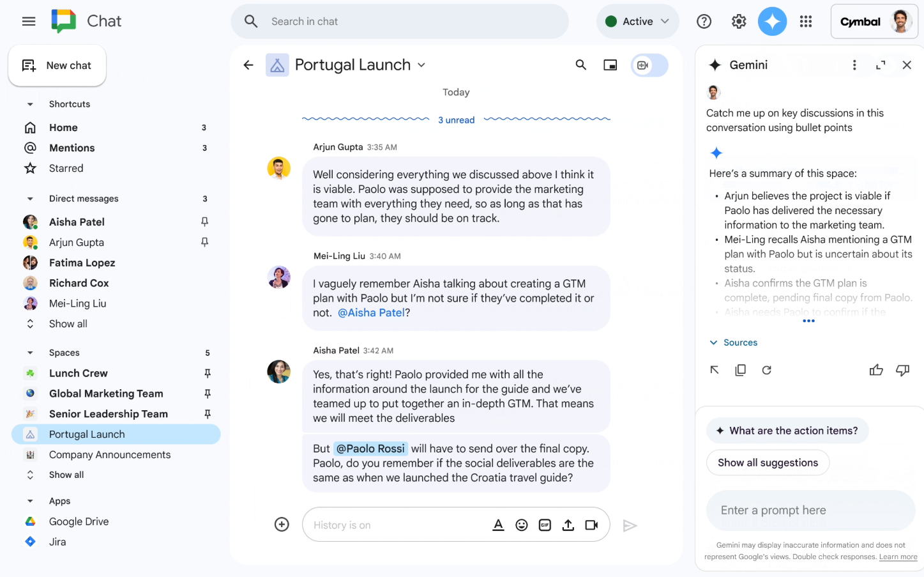Image resolution: width=924 pixels, height=577 pixels.
Task: Unpin the Global Marketing Team space
Action: click(x=208, y=394)
